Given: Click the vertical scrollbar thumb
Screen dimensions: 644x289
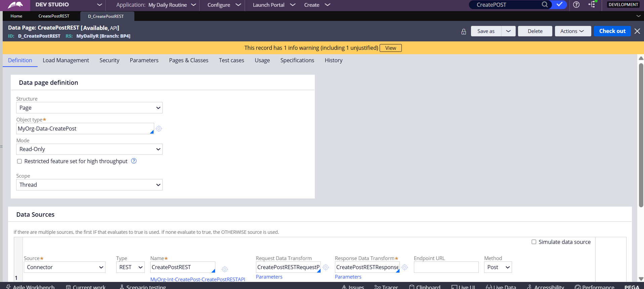Looking at the screenshot, I should (641, 135).
